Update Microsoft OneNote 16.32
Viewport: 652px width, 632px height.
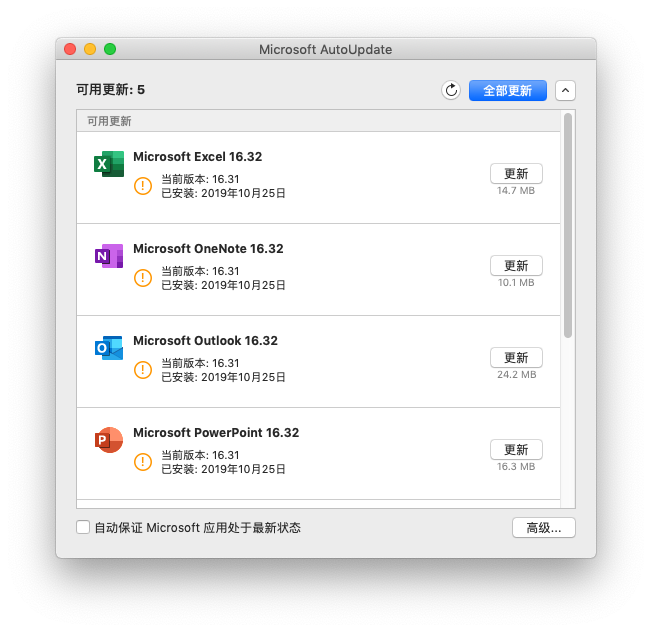pyautogui.click(x=516, y=265)
